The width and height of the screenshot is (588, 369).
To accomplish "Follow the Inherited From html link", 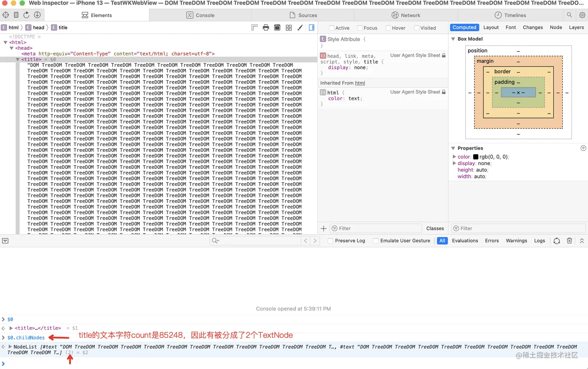I will (360, 83).
